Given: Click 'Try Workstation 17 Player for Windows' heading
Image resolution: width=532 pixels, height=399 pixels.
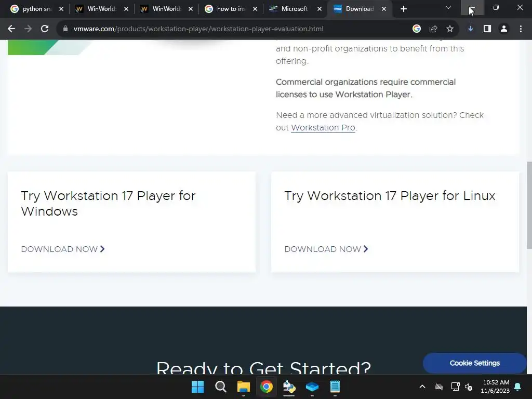Looking at the screenshot, I should 108,204.
